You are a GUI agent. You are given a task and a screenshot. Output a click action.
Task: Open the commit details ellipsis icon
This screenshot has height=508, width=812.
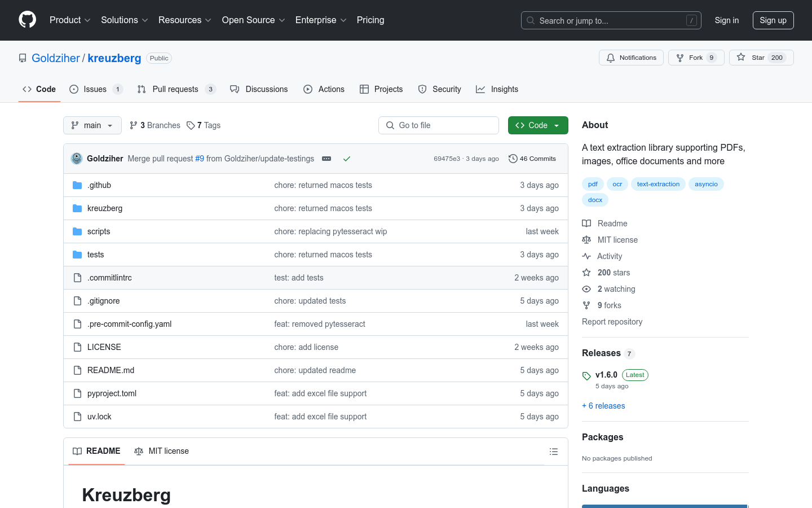click(x=326, y=159)
